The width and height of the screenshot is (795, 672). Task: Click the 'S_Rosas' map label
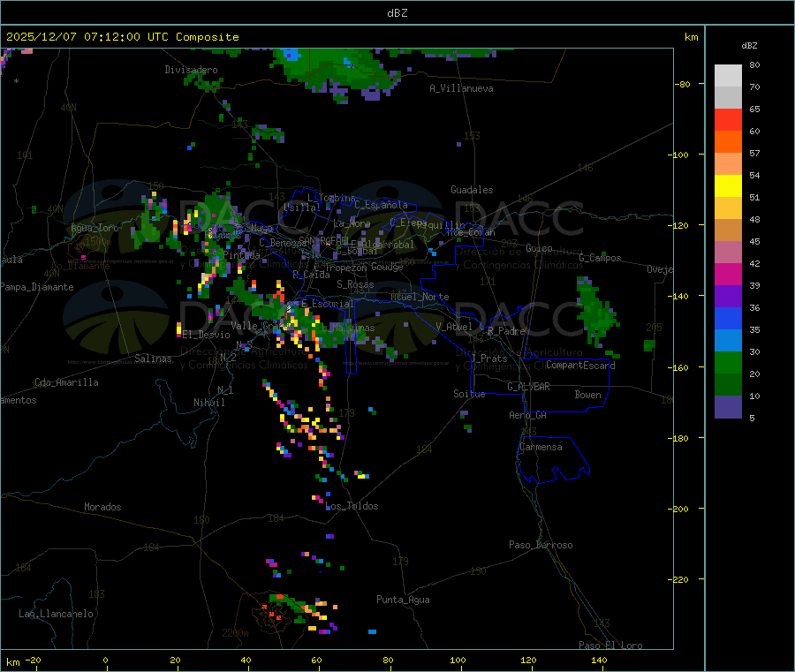355,284
